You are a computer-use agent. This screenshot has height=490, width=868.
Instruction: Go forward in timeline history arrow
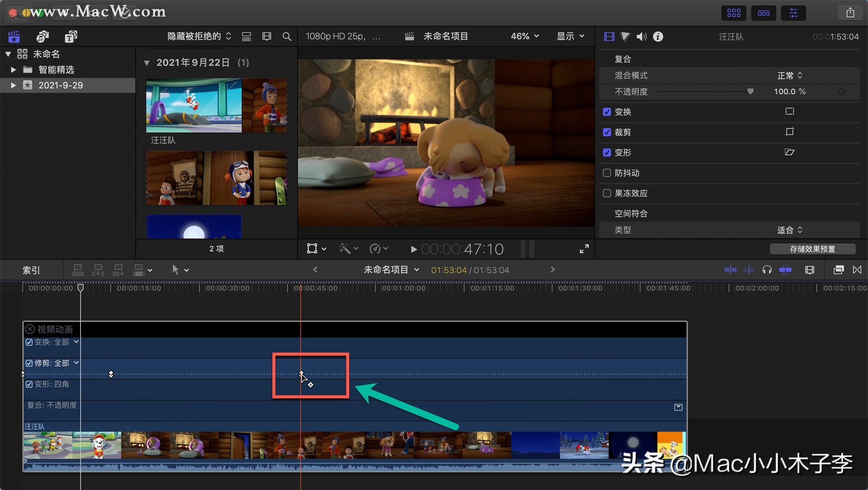pyautogui.click(x=552, y=270)
